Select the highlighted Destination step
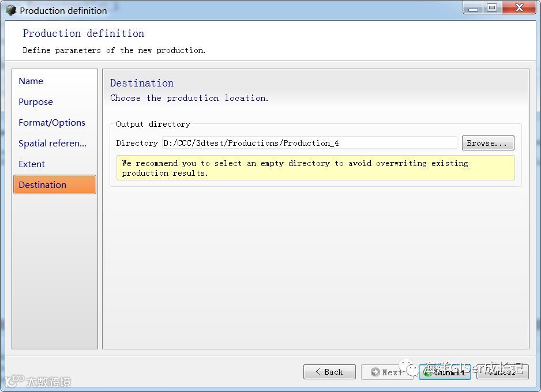 pyautogui.click(x=55, y=184)
